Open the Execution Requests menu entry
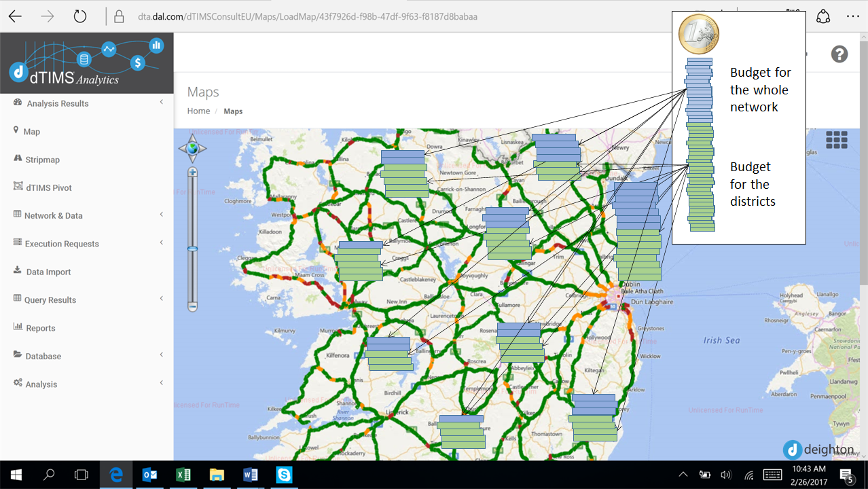 click(x=62, y=243)
